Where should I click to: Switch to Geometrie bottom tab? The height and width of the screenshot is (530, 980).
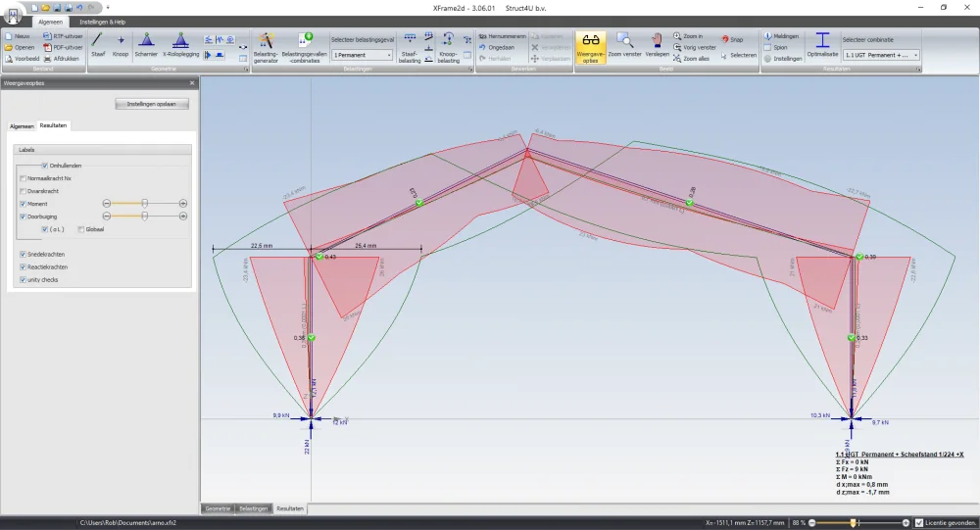tap(219, 508)
